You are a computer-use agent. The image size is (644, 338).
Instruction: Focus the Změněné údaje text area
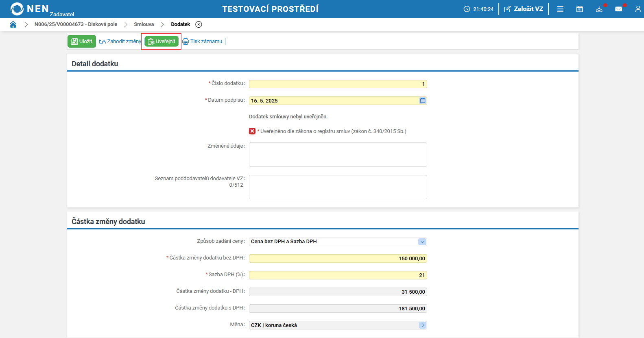(338, 155)
